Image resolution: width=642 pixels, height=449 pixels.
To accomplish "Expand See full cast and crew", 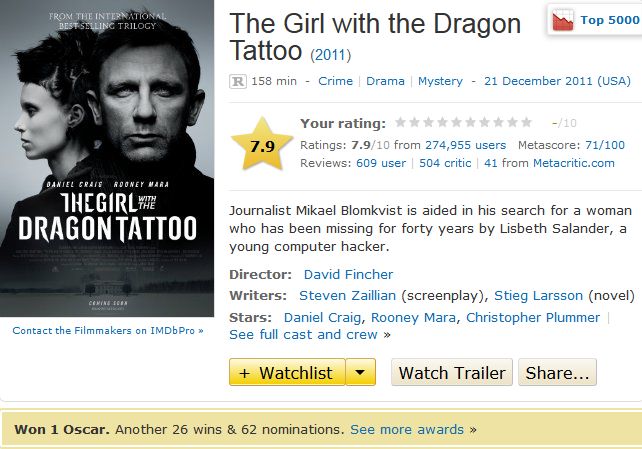I will (303, 334).
